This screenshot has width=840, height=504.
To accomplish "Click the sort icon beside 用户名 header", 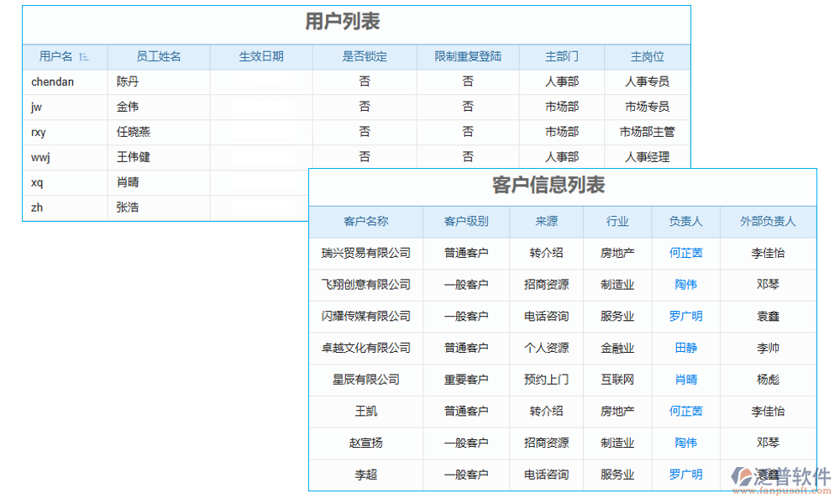I will 84,56.
